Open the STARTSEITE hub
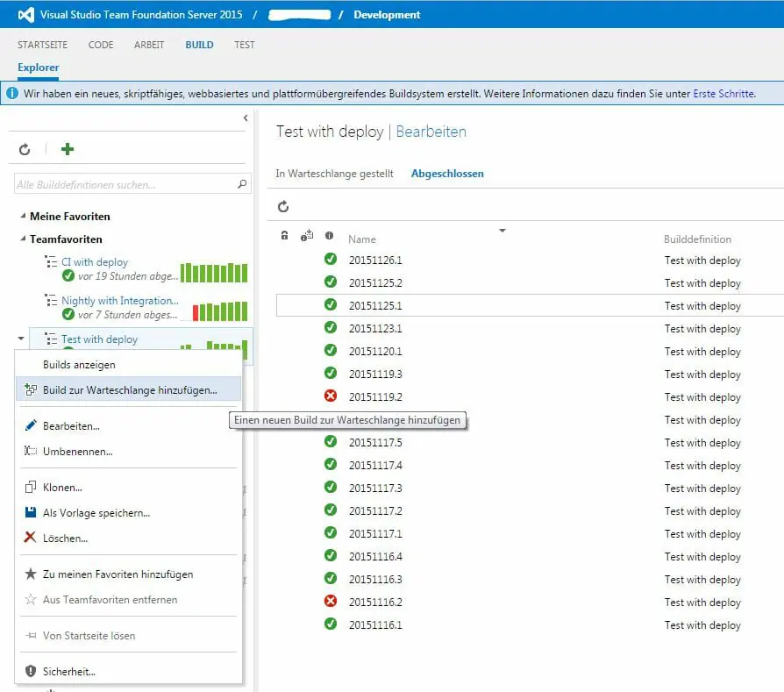Viewport: 784px width, 692px height. coord(42,45)
